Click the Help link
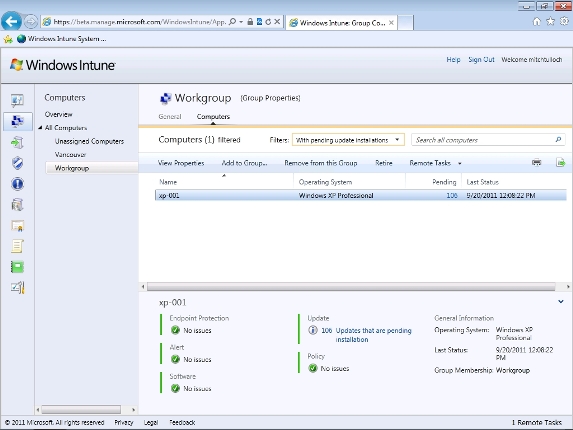The image size is (573, 430). pyautogui.click(x=453, y=60)
